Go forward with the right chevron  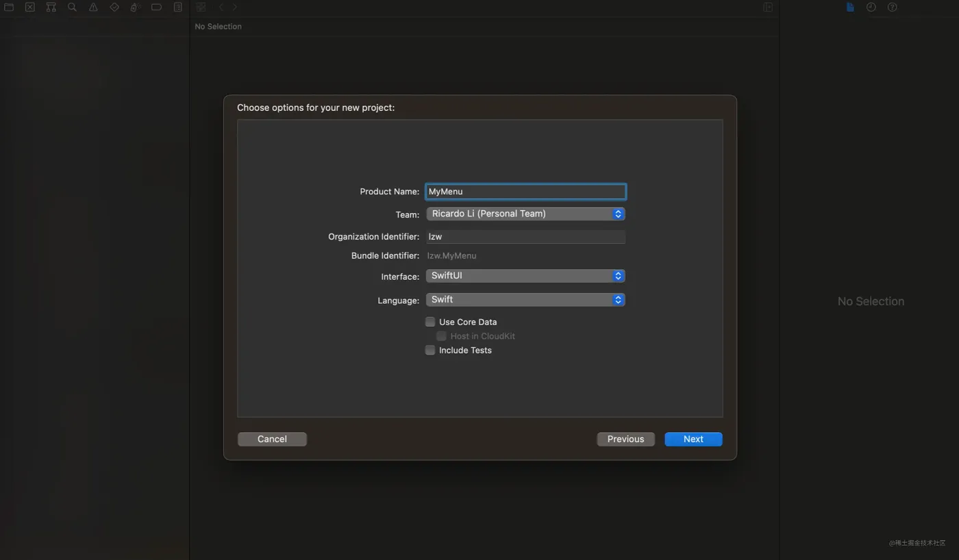click(235, 7)
